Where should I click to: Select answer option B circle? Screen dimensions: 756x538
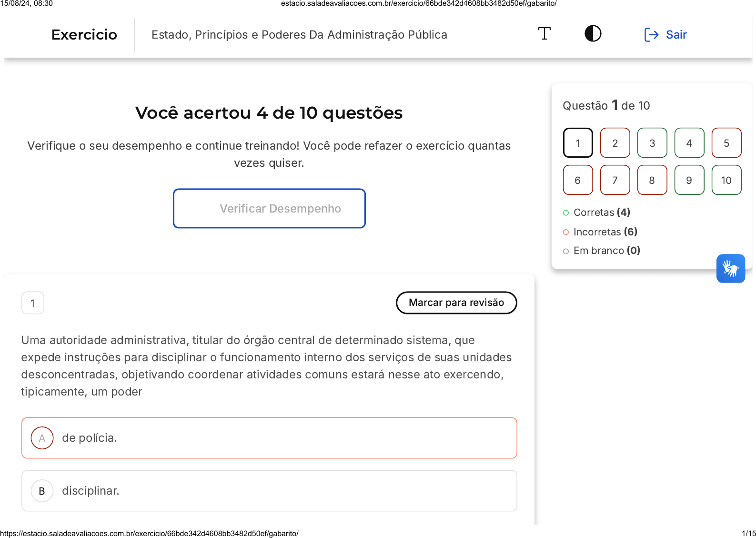point(42,491)
